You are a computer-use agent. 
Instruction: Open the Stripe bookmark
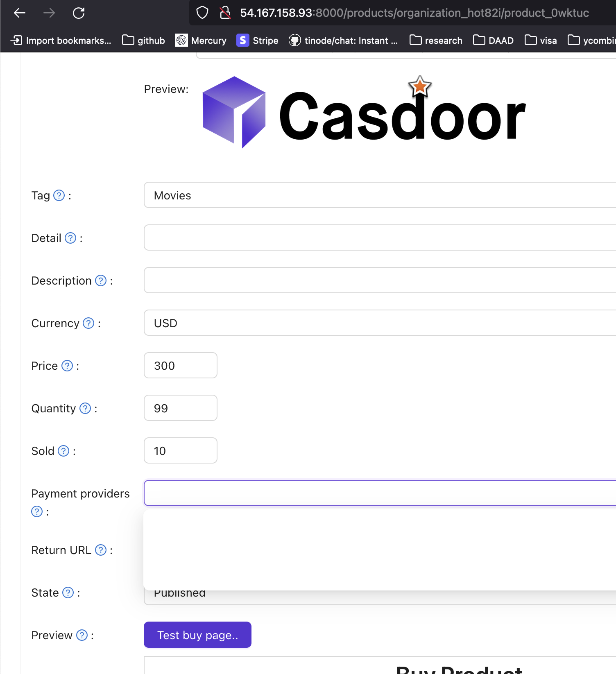click(x=257, y=41)
